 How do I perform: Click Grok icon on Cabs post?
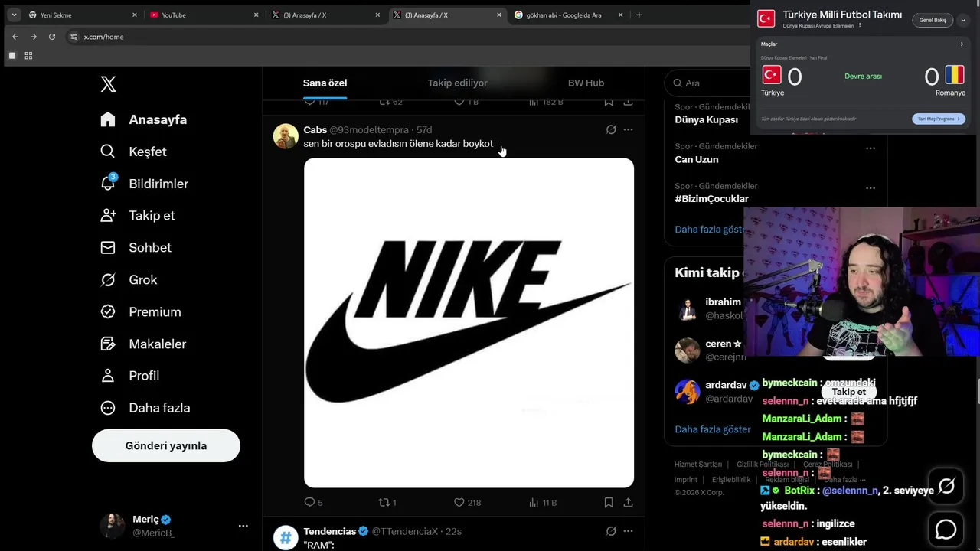click(611, 129)
